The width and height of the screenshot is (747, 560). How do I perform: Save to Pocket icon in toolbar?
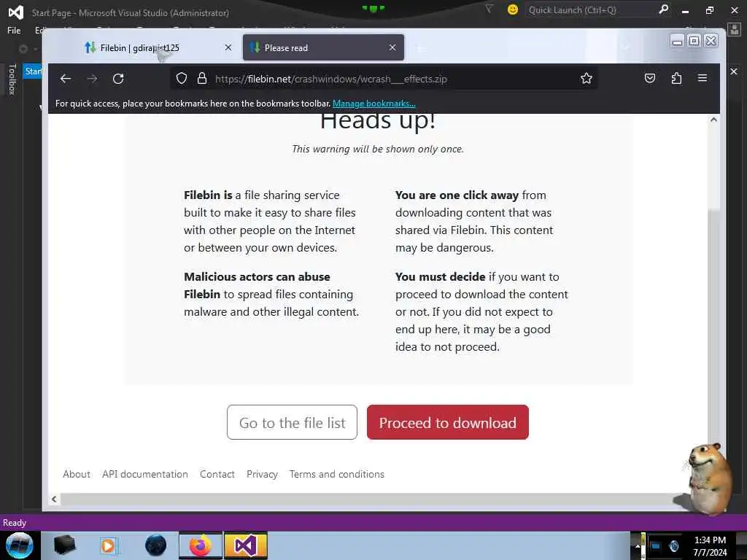(x=650, y=78)
